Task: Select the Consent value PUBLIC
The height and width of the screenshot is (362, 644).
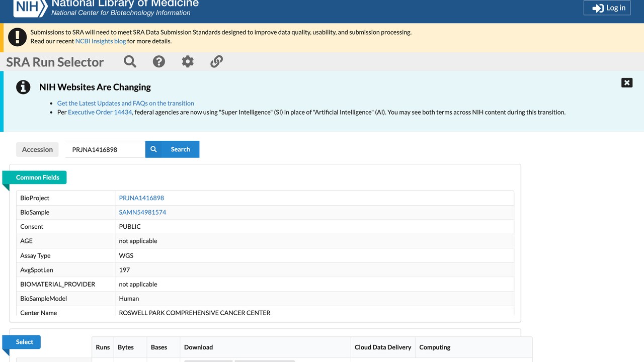Action: coord(130,227)
